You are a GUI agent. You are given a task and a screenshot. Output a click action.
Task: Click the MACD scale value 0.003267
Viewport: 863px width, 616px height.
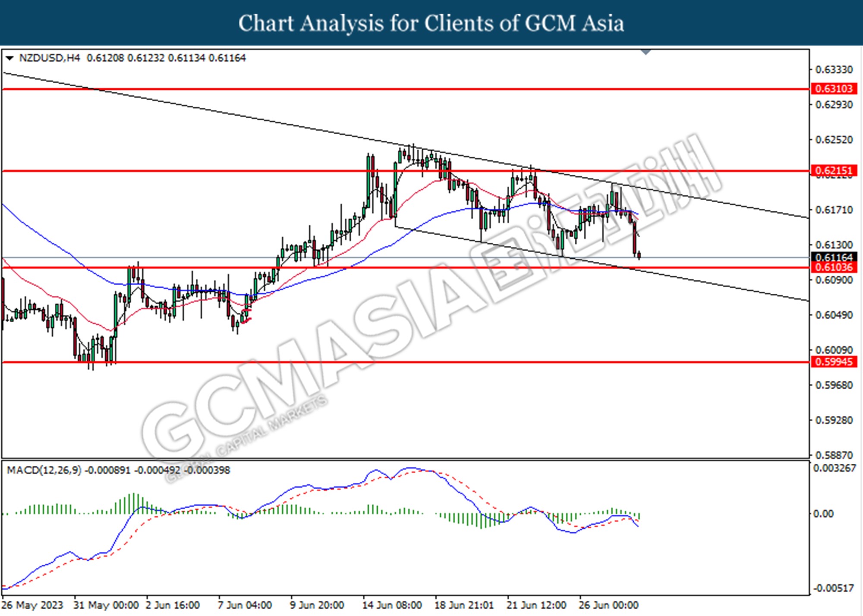coord(834,468)
